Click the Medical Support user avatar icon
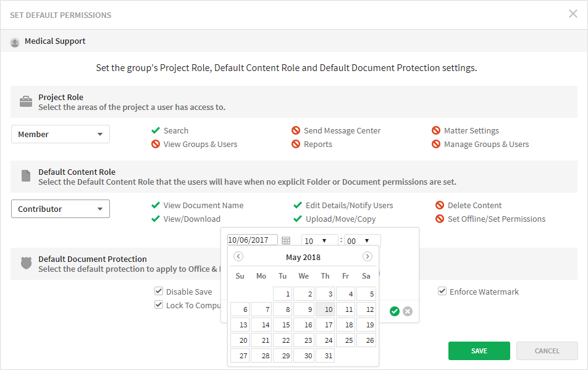Image resolution: width=588 pixels, height=370 pixels. (x=14, y=41)
